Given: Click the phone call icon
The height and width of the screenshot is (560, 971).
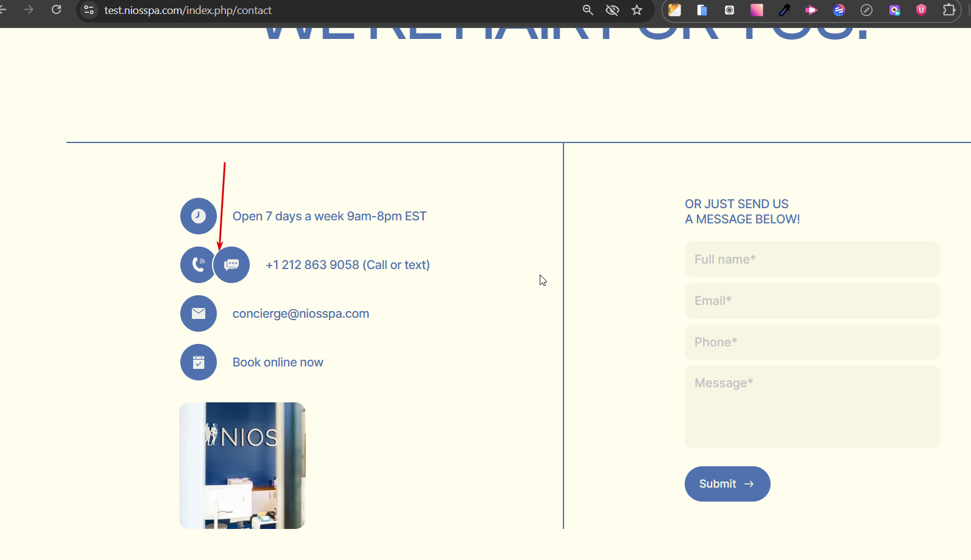Looking at the screenshot, I should tap(197, 265).
